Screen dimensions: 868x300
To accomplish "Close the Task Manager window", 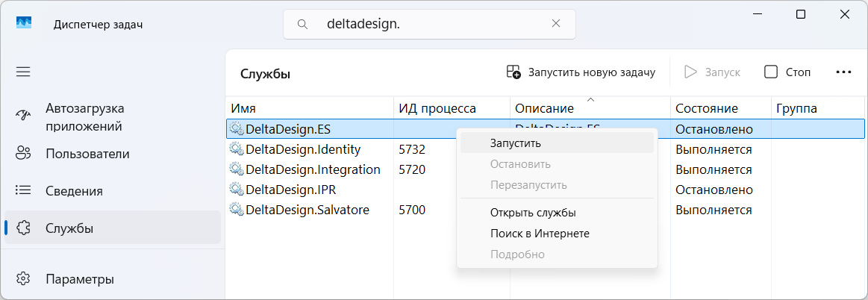I will 844,15.
